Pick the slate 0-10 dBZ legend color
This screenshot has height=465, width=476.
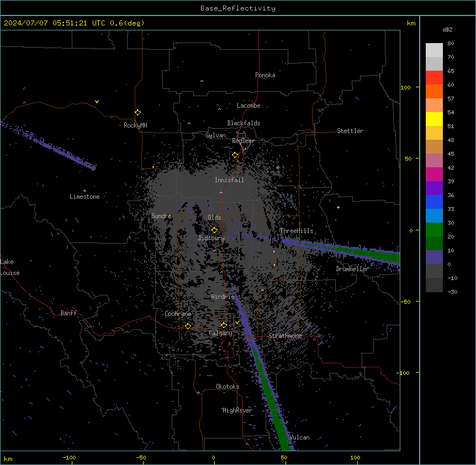(434, 257)
